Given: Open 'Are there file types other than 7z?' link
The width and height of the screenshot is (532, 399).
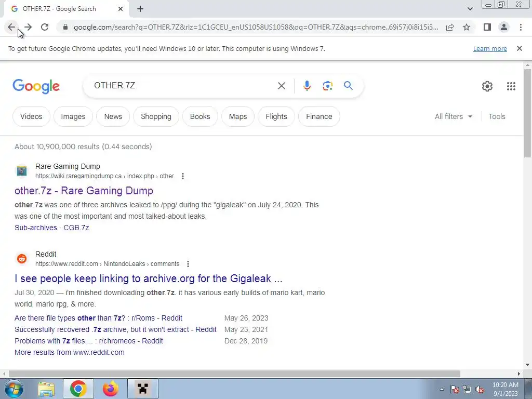Looking at the screenshot, I should (x=98, y=318).
